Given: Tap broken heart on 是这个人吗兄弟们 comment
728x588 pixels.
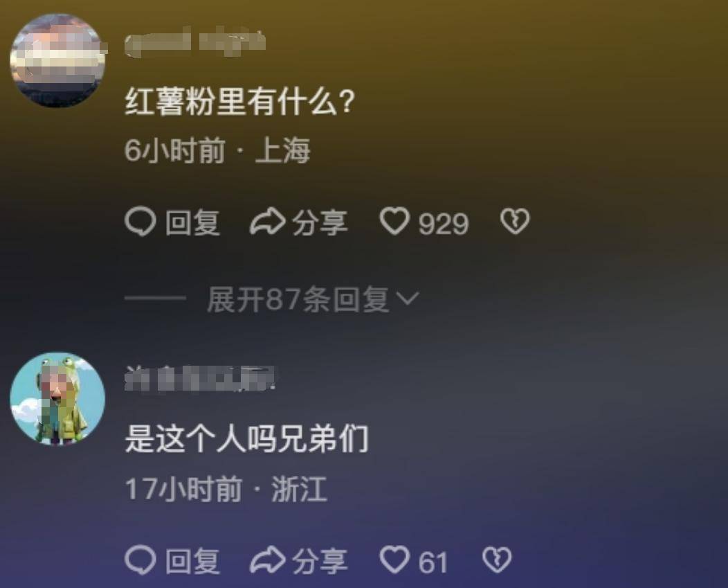Looking at the screenshot, I should click(x=498, y=559).
